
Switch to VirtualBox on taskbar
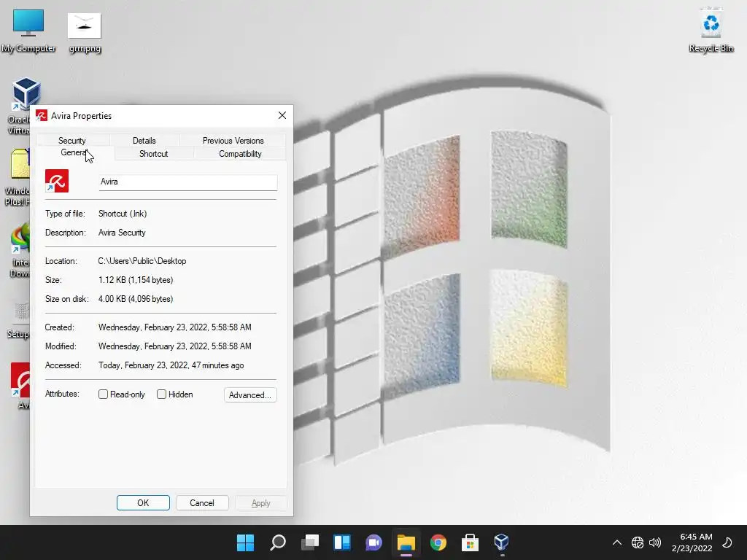click(502, 542)
